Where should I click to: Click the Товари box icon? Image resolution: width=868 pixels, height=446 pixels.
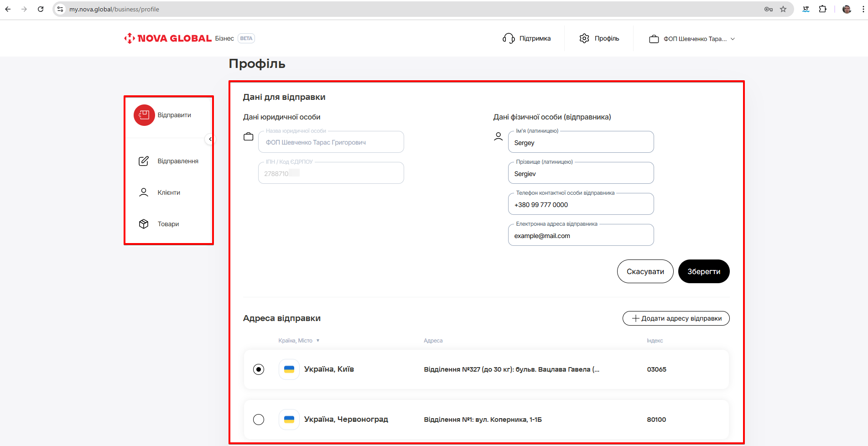(144, 224)
